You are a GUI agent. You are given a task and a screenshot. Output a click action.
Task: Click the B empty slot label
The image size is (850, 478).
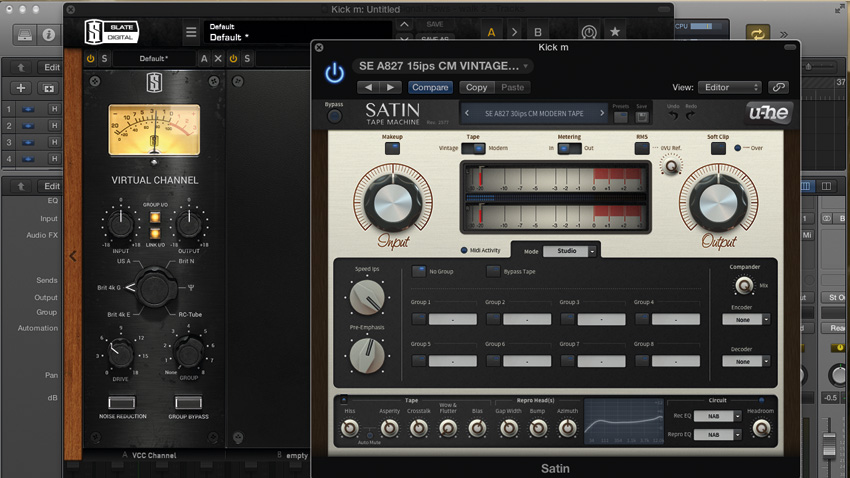coord(297,455)
